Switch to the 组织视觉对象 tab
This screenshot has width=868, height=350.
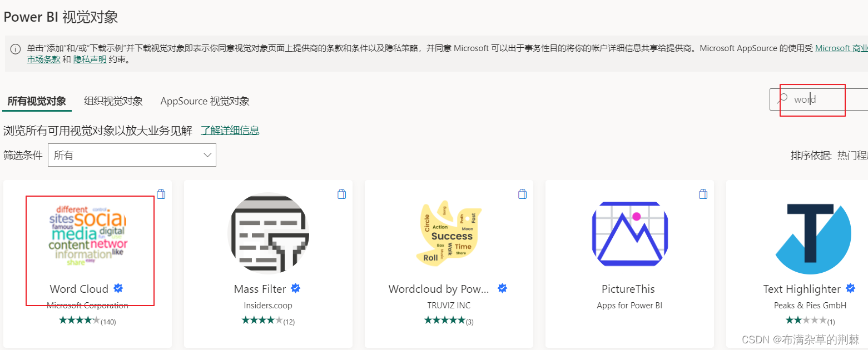click(113, 101)
